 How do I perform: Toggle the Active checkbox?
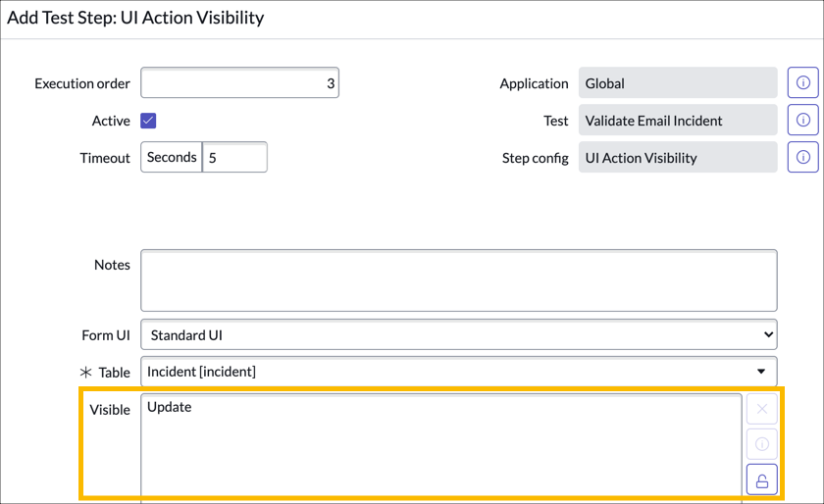pos(148,121)
